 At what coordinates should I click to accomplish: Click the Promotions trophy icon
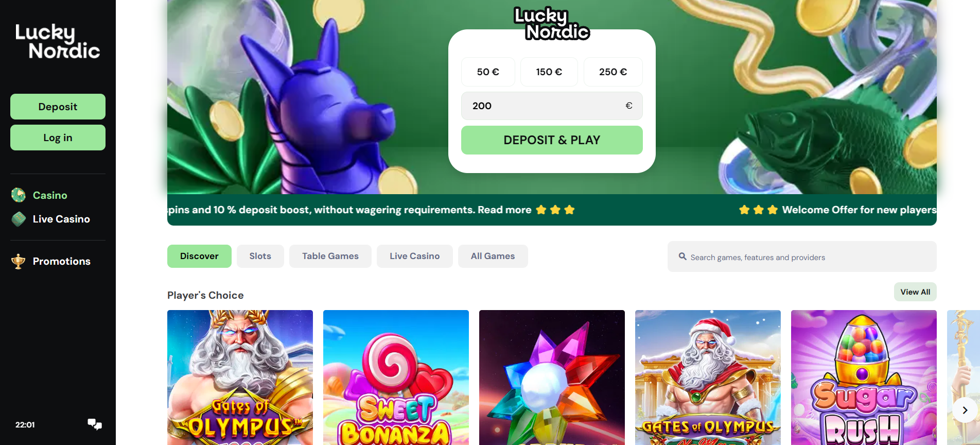(x=19, y=261)
